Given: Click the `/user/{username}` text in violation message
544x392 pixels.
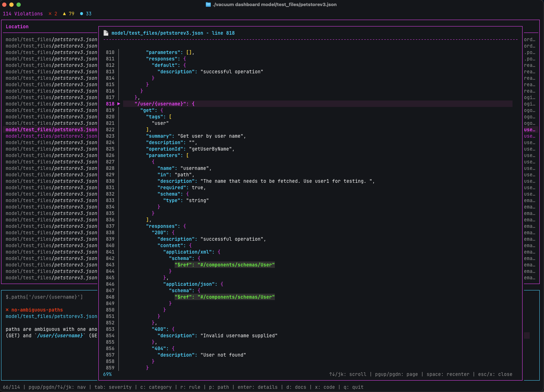Looking at the screenshot, I should 60,335.
